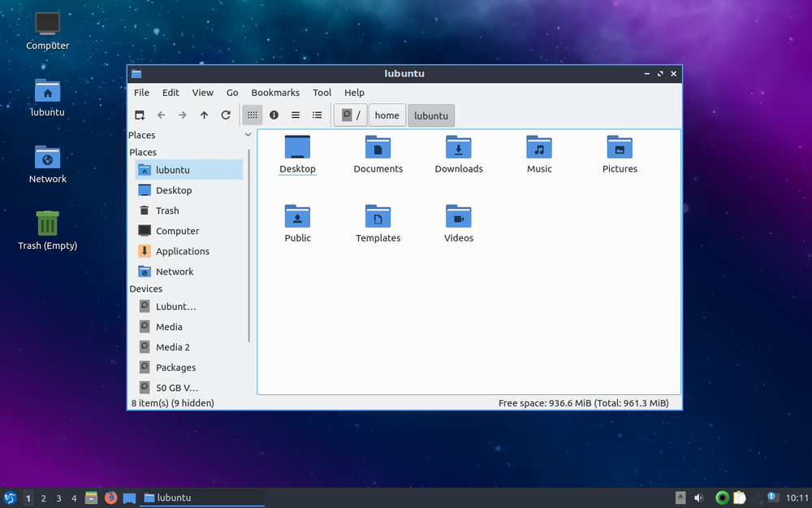Open the Tool menu
This screenshot has width=812, height=508.
coord(322,93)
